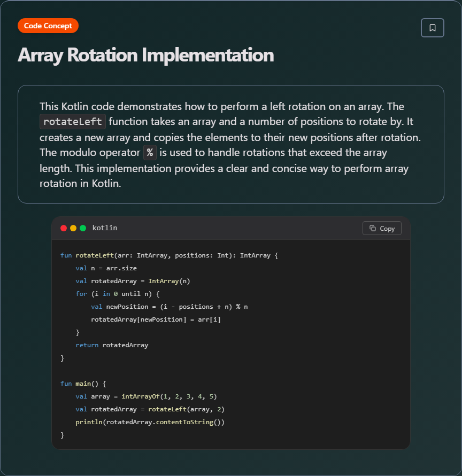The image size is (462, 476).
Task: Click the 'rotateLeft(array, 2)' call line
Action: coord(150,409)
